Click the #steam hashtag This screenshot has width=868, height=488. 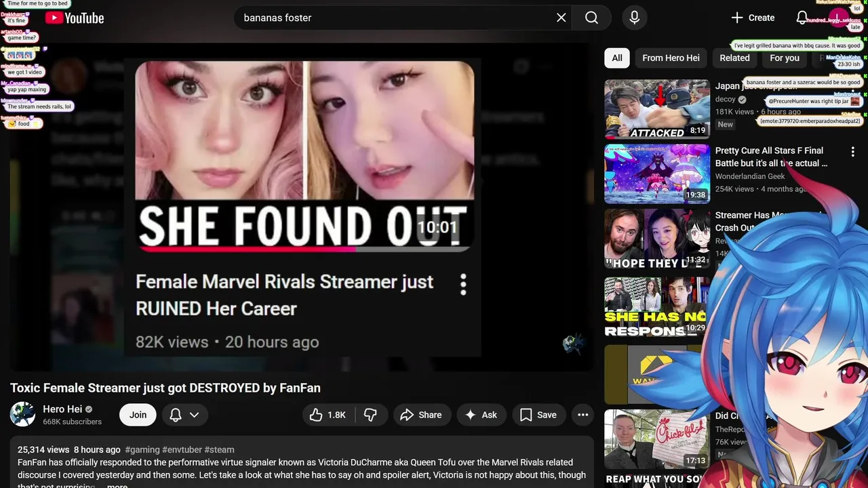[x=219, y=449]
